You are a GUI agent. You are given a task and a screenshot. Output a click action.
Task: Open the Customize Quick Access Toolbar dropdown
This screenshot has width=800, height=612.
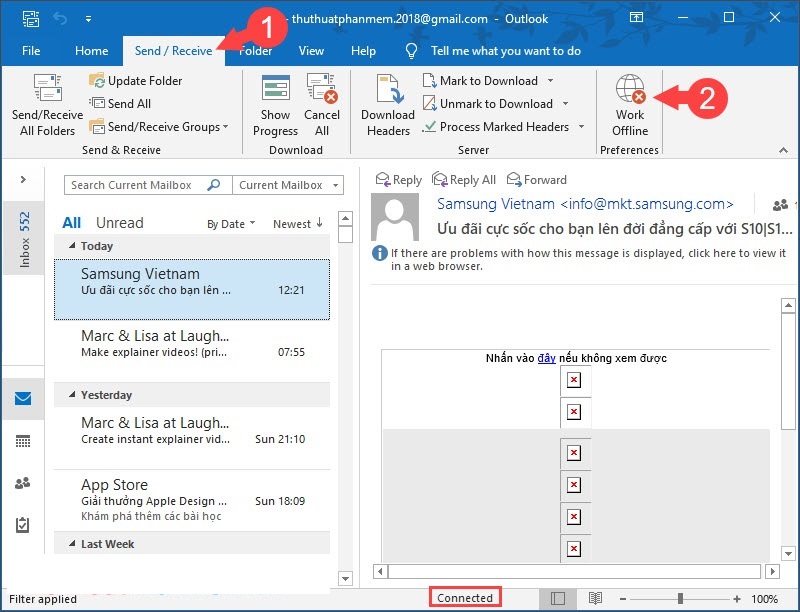(x=88, y=19)
